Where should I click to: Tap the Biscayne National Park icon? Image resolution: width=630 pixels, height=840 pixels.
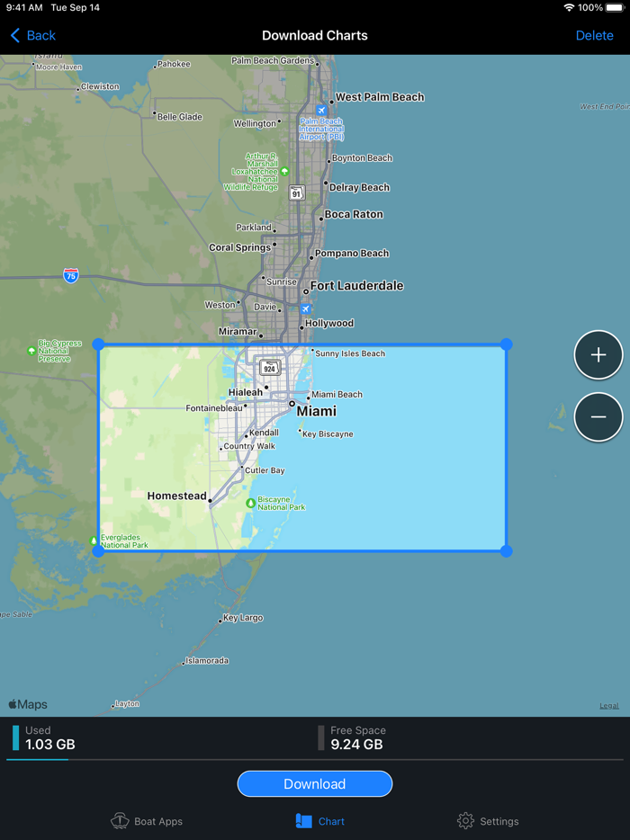click(250, 503)
